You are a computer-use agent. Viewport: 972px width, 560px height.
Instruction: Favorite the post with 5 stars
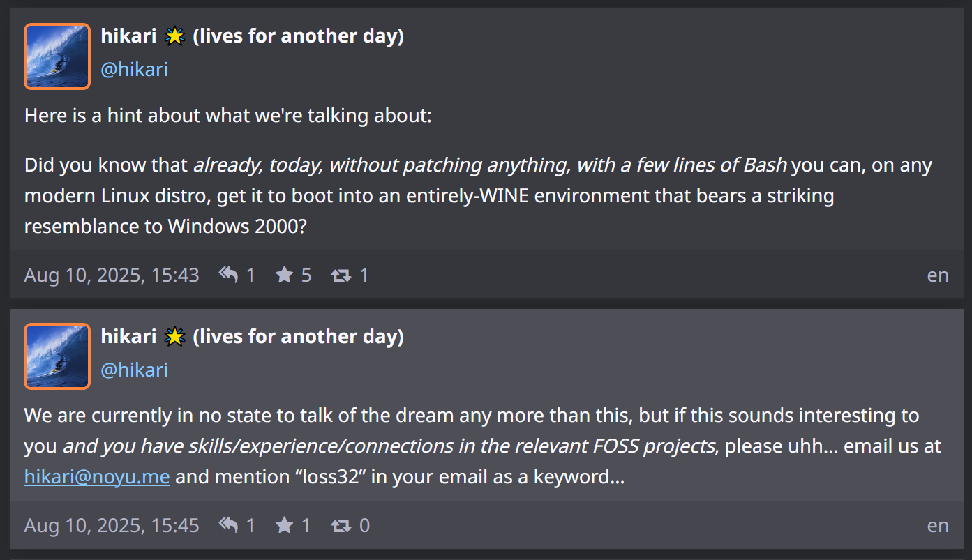tap(284, 275)
